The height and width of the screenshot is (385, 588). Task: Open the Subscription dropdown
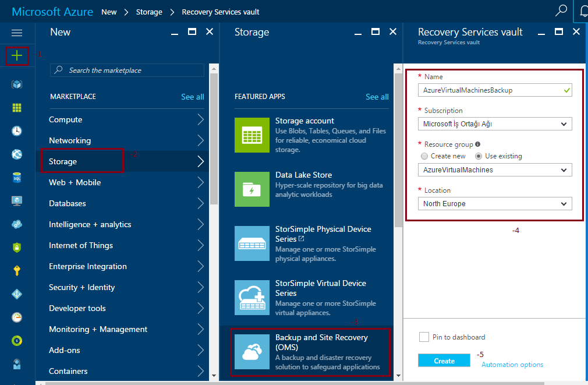point(495,124)
